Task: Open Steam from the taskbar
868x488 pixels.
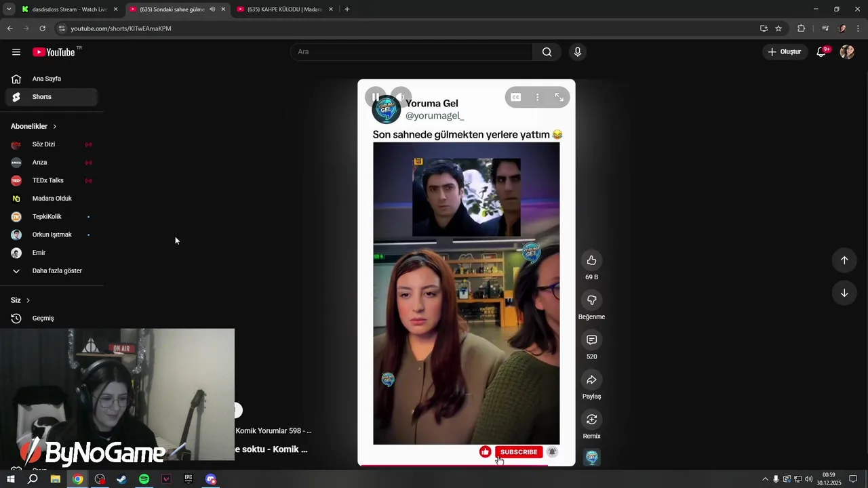Action: coord(122,479)
